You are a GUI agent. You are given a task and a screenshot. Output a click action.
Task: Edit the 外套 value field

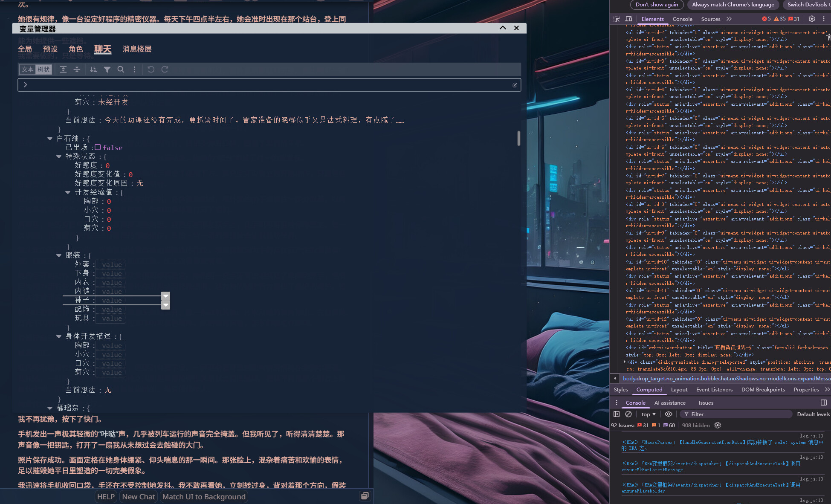(x=110, y=264)
